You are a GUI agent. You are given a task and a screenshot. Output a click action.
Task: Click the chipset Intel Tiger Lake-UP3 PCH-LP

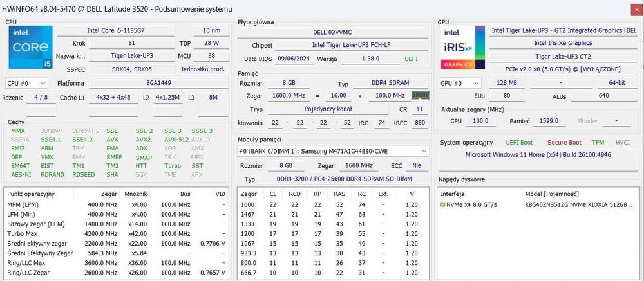351,45
